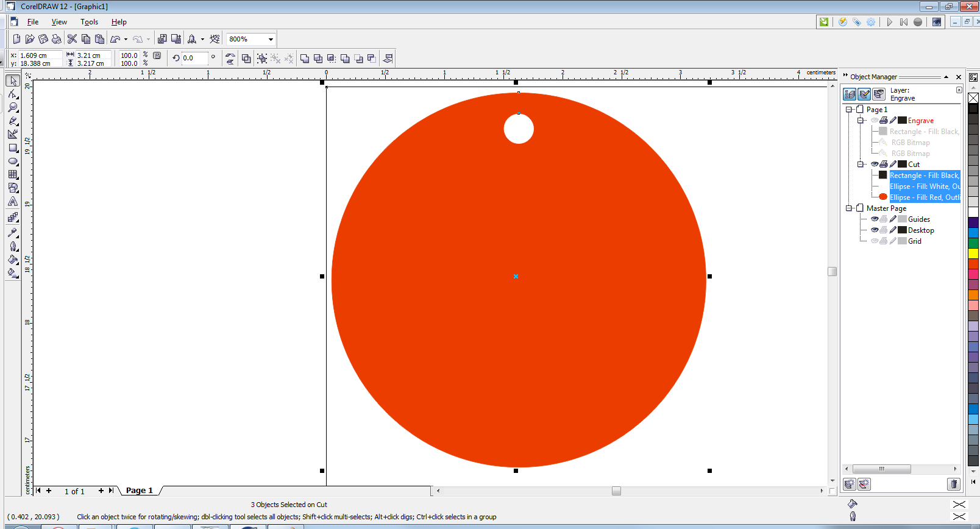Toggle visibility eye of Cut layer
980x529 pixels.
(x=875, y=165)
